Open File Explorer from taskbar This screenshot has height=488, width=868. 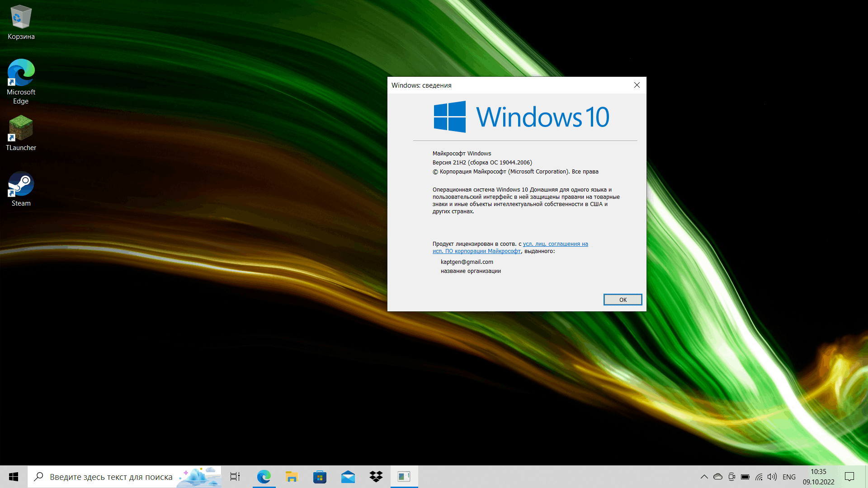(292, 476)
